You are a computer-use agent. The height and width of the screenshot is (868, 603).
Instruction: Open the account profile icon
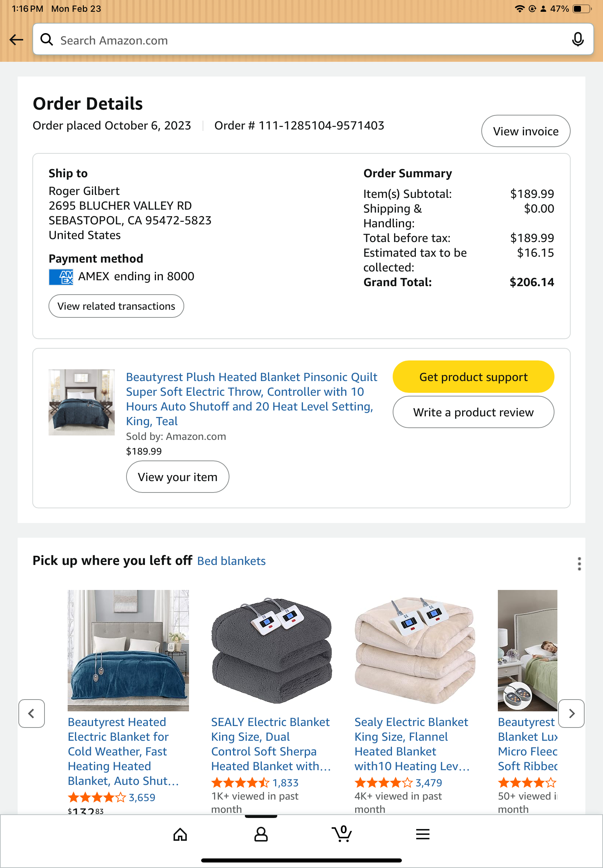[x=261, y=834]
